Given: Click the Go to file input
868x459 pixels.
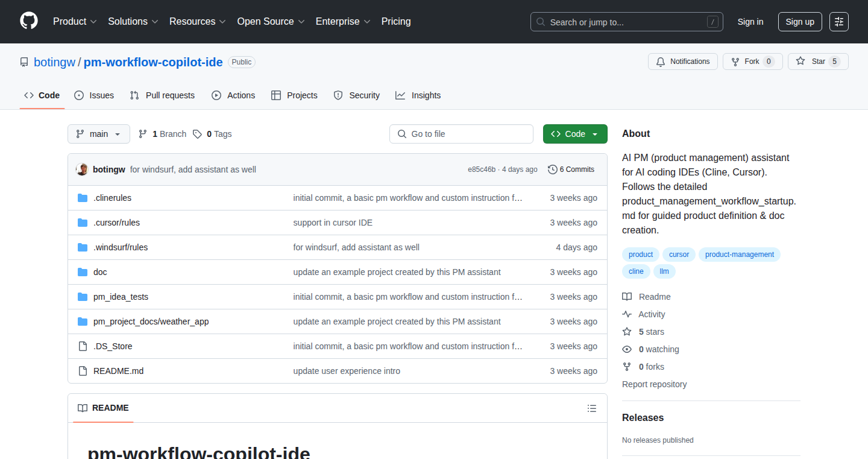Looking at the screenshot, I should pyautogui.click(x=461, y=134).
